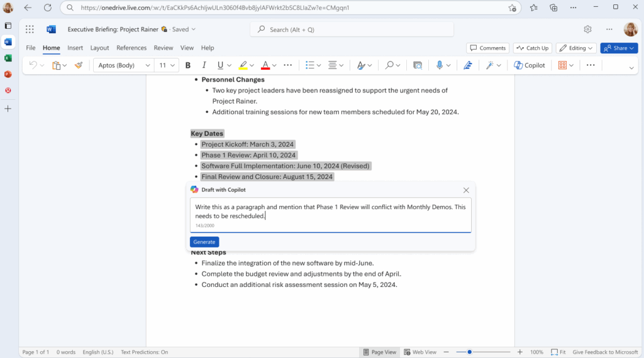
Task: Open the Editing mode dropdown
Action: [576, 48]
